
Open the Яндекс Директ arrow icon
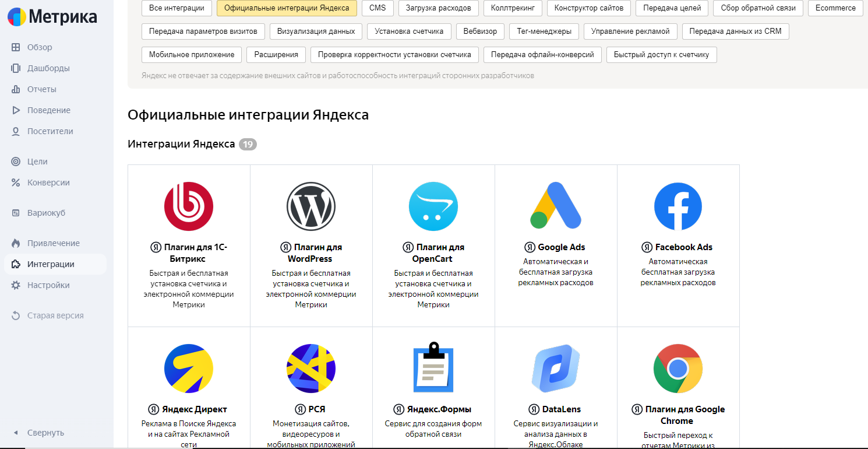189,369
